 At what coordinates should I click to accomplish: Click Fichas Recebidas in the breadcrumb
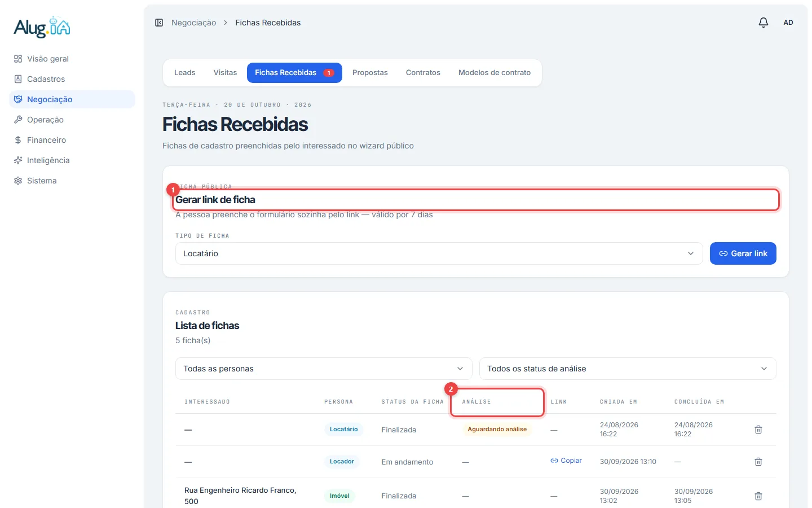click(x=268, y=23)
